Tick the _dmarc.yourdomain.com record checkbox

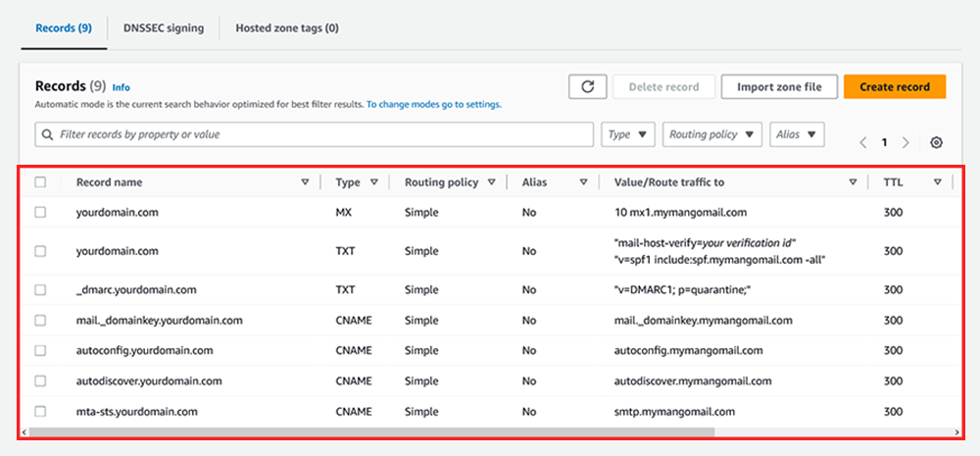[x=40, y=289]
